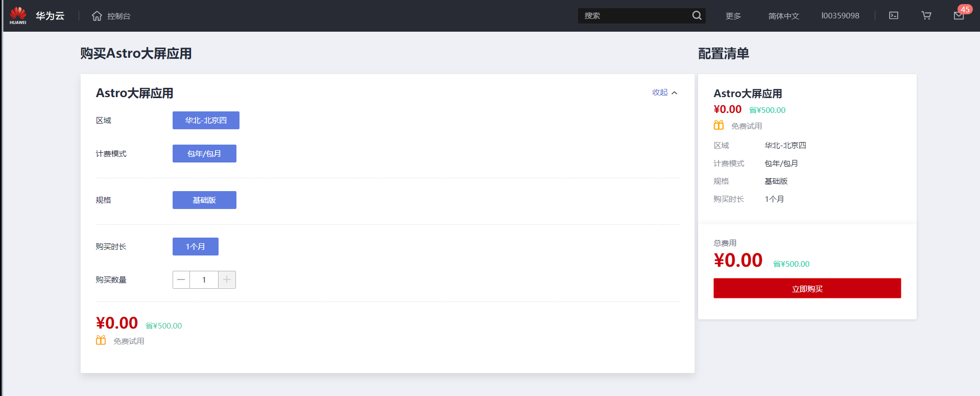
Task: Decrease purchase quantity with minus button
Action: (181, 279)
